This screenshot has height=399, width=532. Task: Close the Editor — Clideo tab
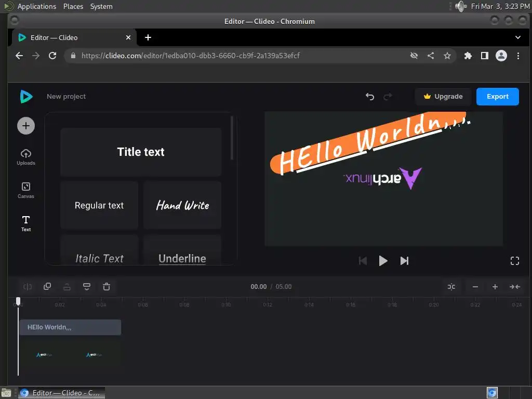pyautogui.click(x=128, y=37)
